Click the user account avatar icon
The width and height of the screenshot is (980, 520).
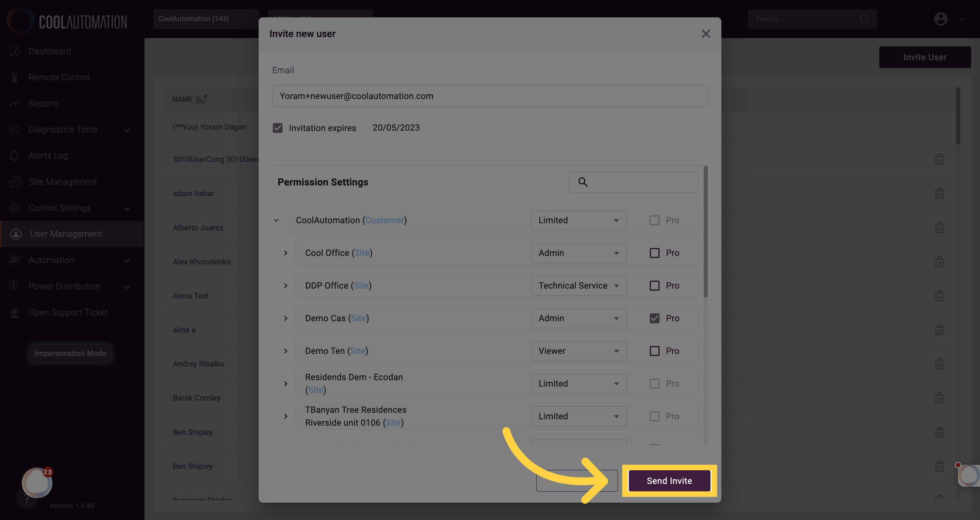941,19
